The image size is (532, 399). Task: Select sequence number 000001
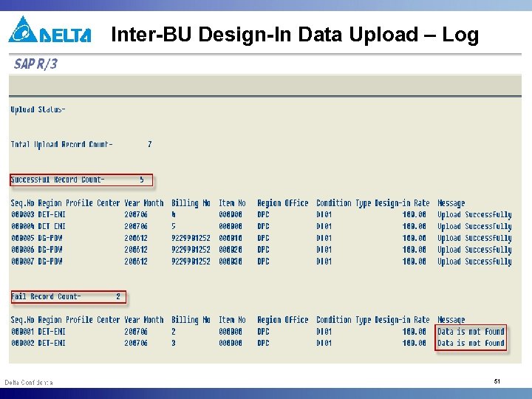(x=22, y=332)
